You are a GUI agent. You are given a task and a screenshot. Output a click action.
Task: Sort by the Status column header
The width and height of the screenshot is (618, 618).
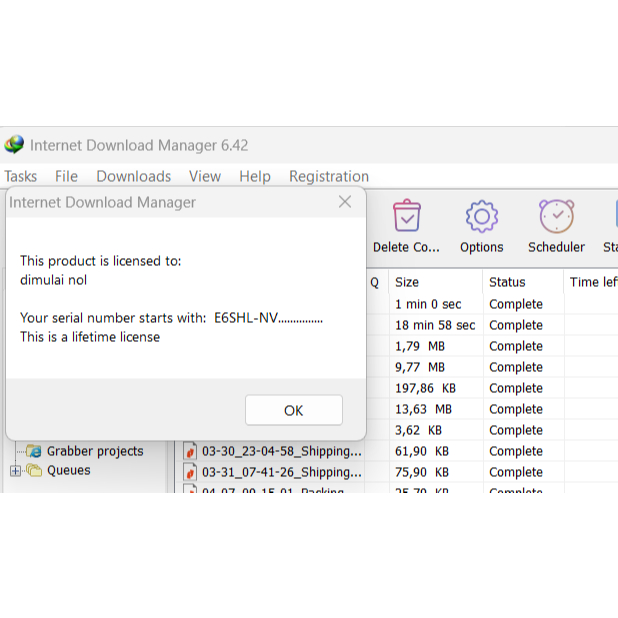tap(523, 282)
